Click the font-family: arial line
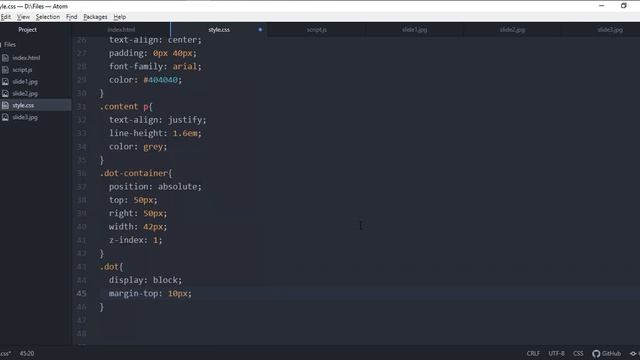The height and width of the screenshot is (360, 640). (155, 66)
